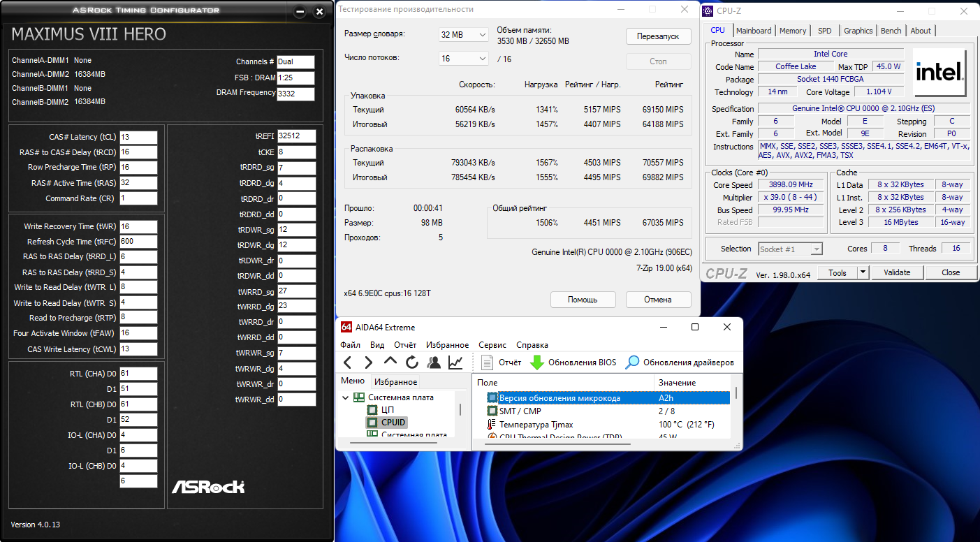This screenshot has width=980, height=542.
Task: Refresh the AIDA64 page
Action: (x=412, y=362)
